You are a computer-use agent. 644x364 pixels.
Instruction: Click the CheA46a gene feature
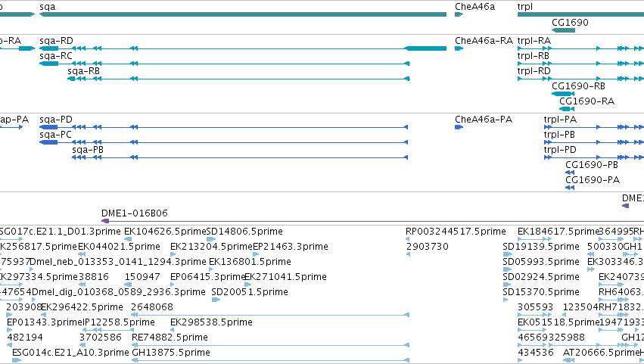click(459, 14)
